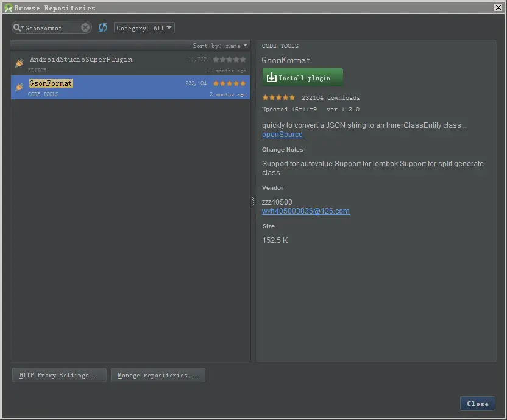Click inside the GsonFormat search field

tap(52, 28)
